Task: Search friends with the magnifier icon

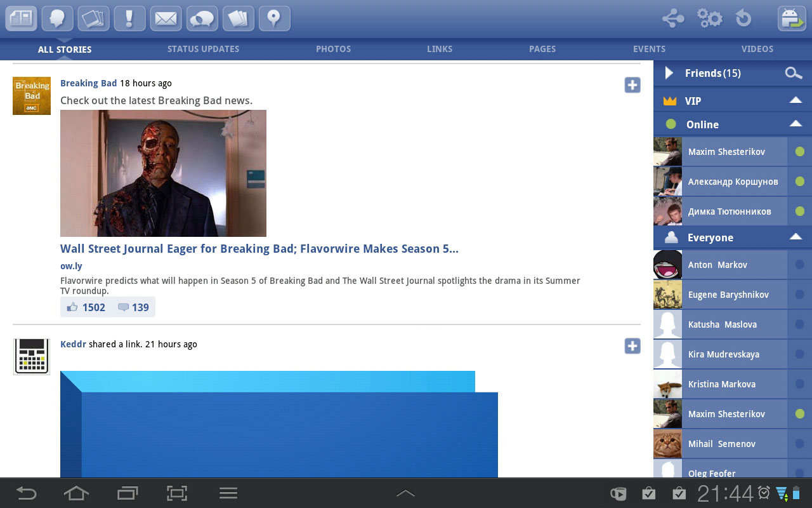Action: [x=794, y=73]
